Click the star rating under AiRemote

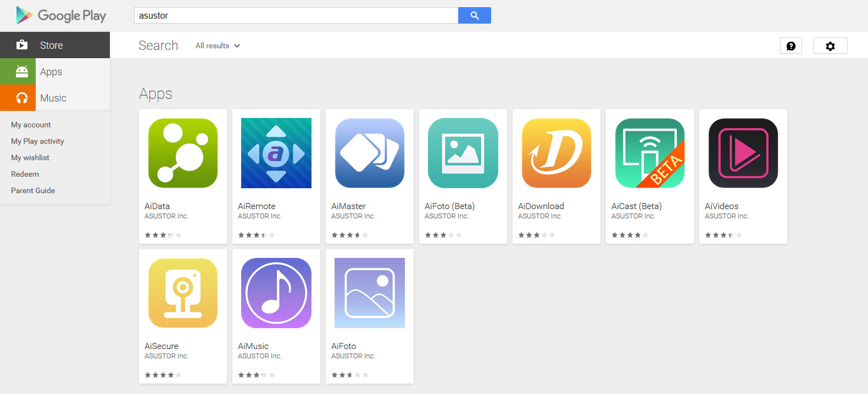click(257, 235)
